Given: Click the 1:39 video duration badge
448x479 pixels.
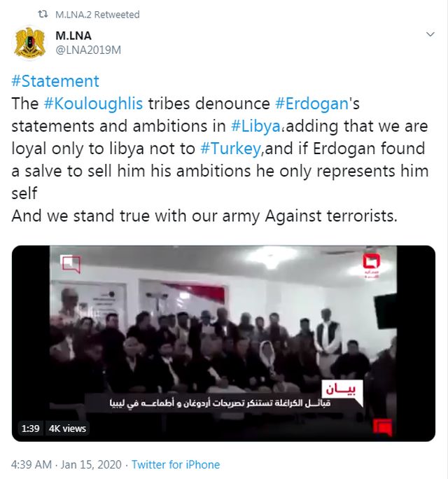Looking at the screenshot, I should (x=31, y=429).
